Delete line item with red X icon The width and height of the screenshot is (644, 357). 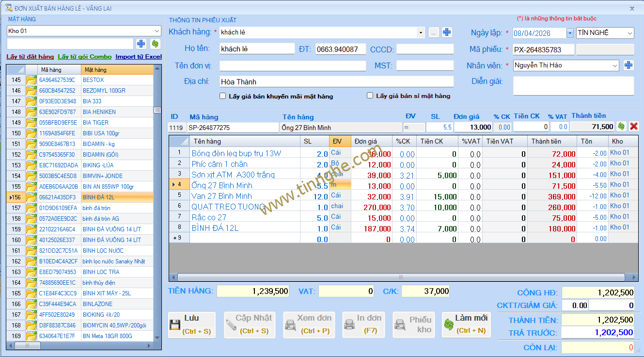(x=633, y=127)
